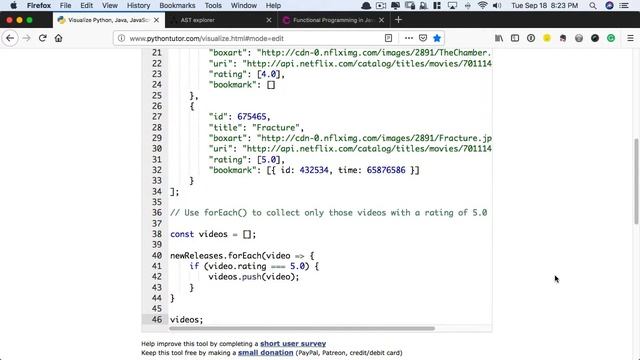Click the page vertical scrollbar thumb

click(636, 181)
